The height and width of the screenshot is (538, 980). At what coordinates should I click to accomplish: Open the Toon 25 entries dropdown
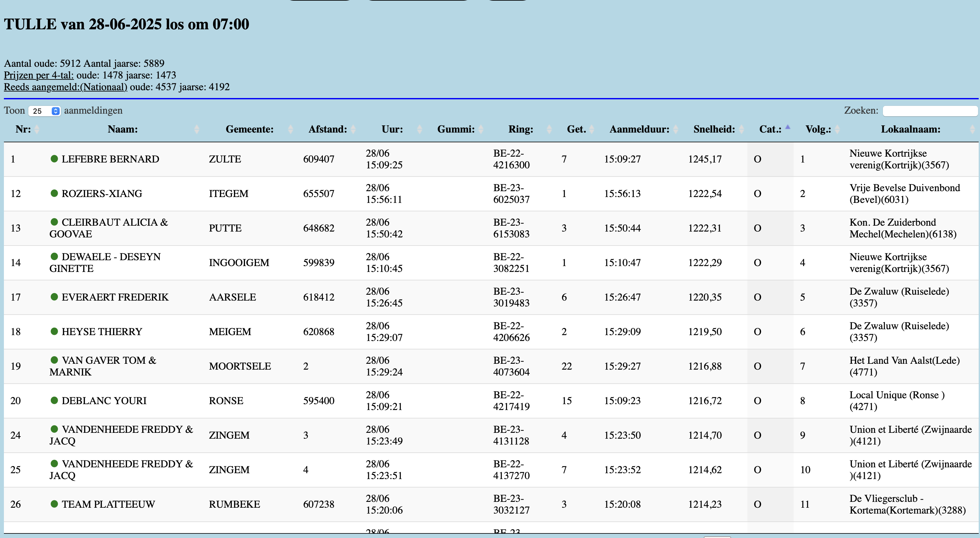pos(45,111)
